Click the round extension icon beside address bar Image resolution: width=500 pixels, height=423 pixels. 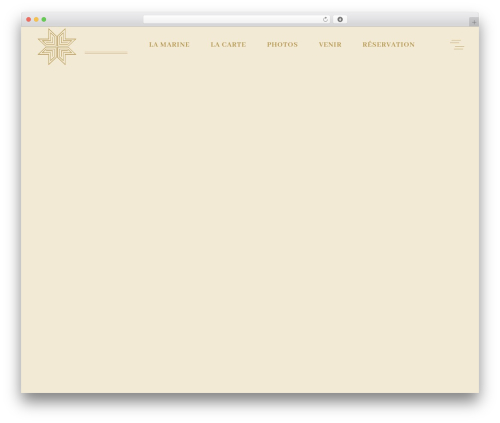coord(340,20)
